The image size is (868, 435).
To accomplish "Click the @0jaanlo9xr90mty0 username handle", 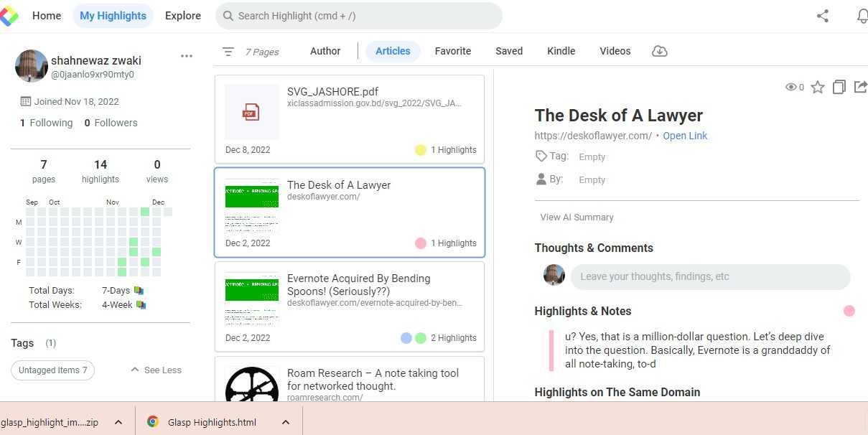I will click(93, 75).
